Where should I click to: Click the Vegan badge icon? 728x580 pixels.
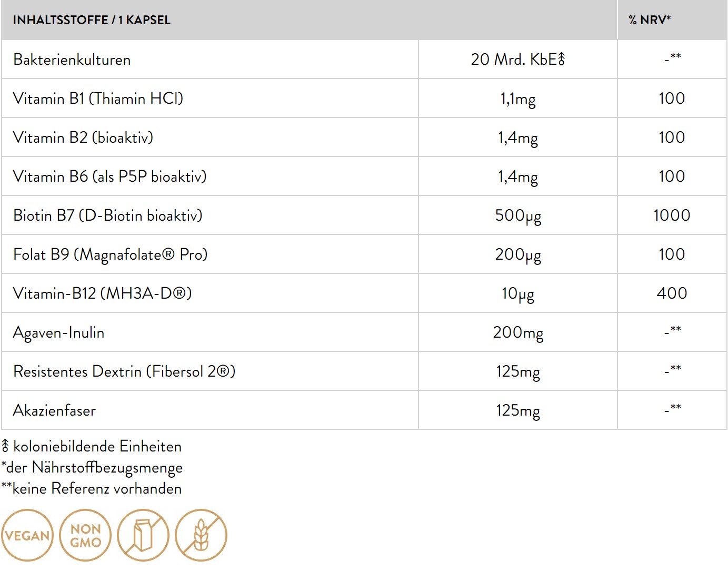point(27,535)
